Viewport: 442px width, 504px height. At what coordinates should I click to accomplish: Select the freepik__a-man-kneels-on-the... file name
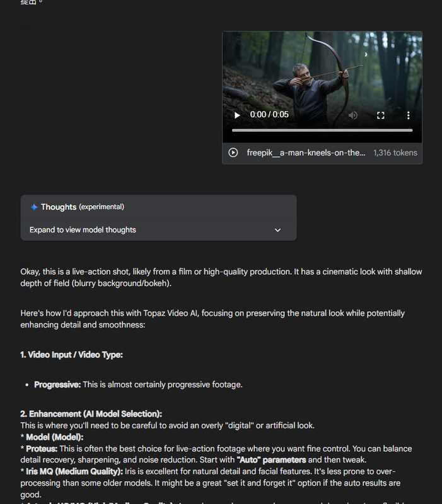(306, 152)
